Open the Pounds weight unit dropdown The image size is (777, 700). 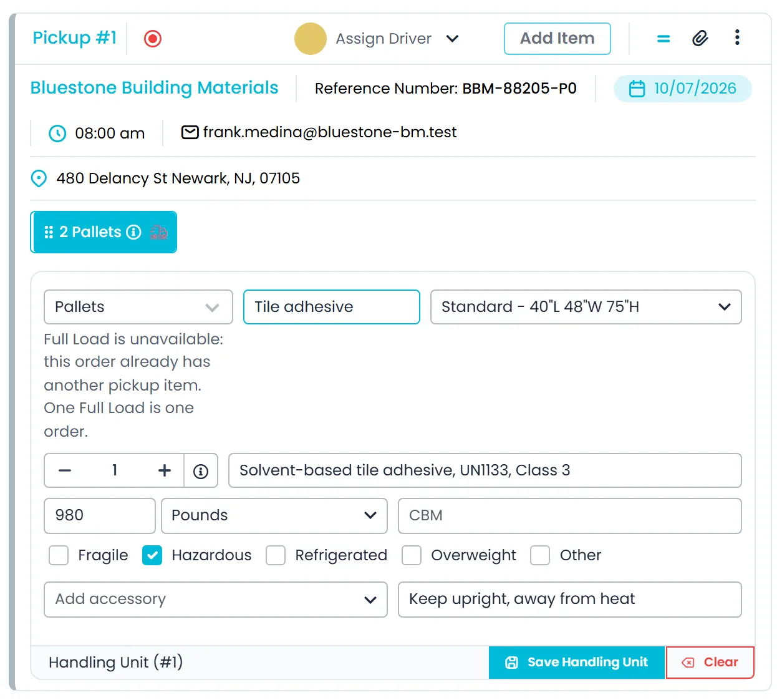274,516
